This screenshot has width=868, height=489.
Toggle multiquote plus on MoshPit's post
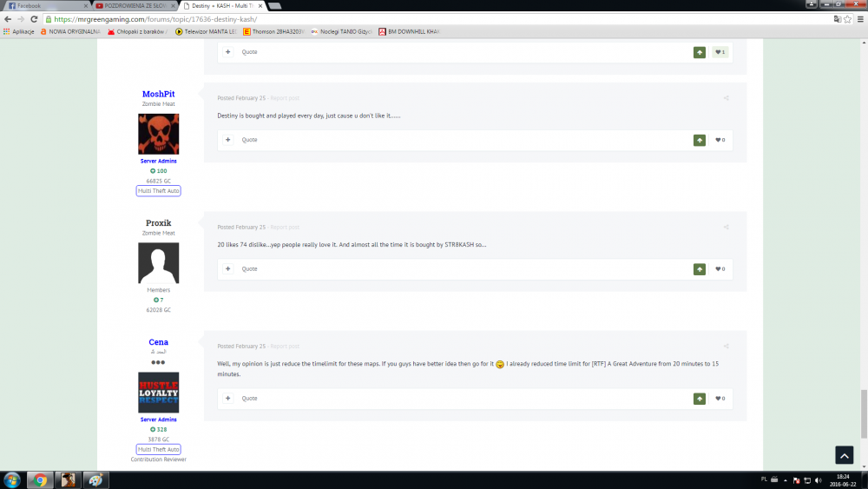click(228, 140)
